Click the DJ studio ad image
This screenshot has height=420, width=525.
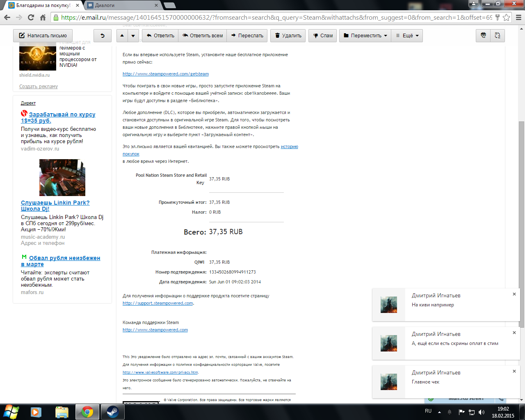[x=62, y=178]
